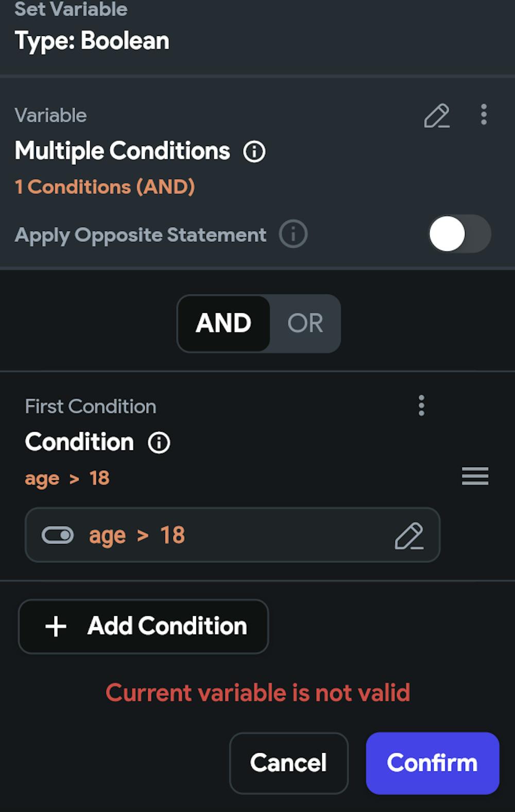Screen dimensions: 515x812
Task: Click the drag handle for First Condition
Action: pyautogui.click(x=475, y=476)
